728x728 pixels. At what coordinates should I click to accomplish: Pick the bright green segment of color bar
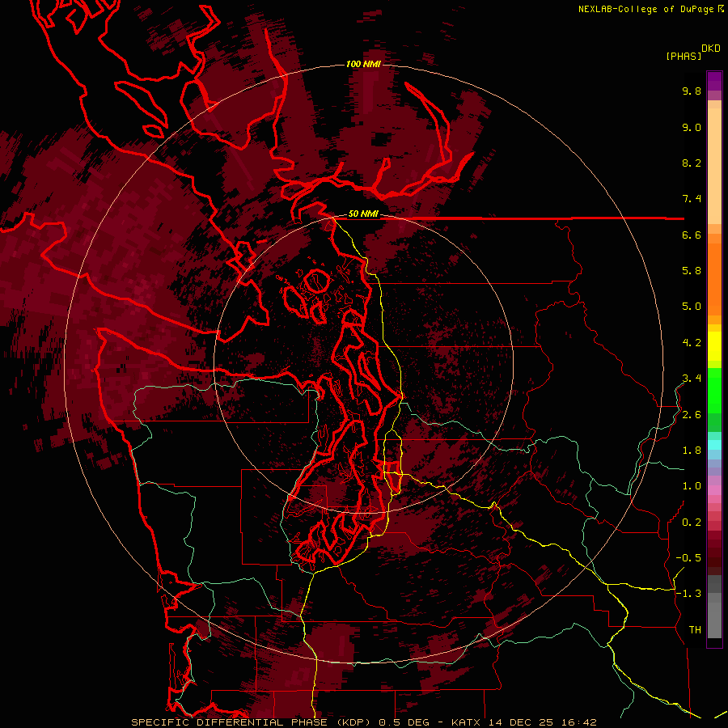[x=714, y=391]
